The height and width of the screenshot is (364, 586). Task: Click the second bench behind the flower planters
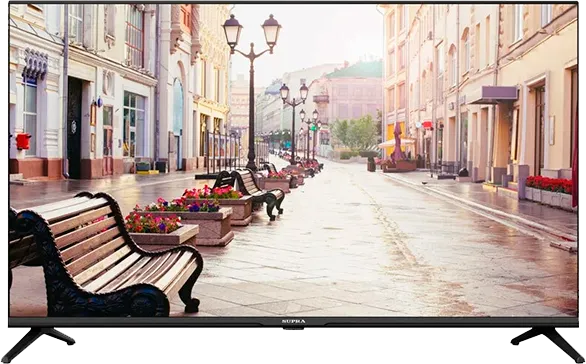[x=249, y=192]
